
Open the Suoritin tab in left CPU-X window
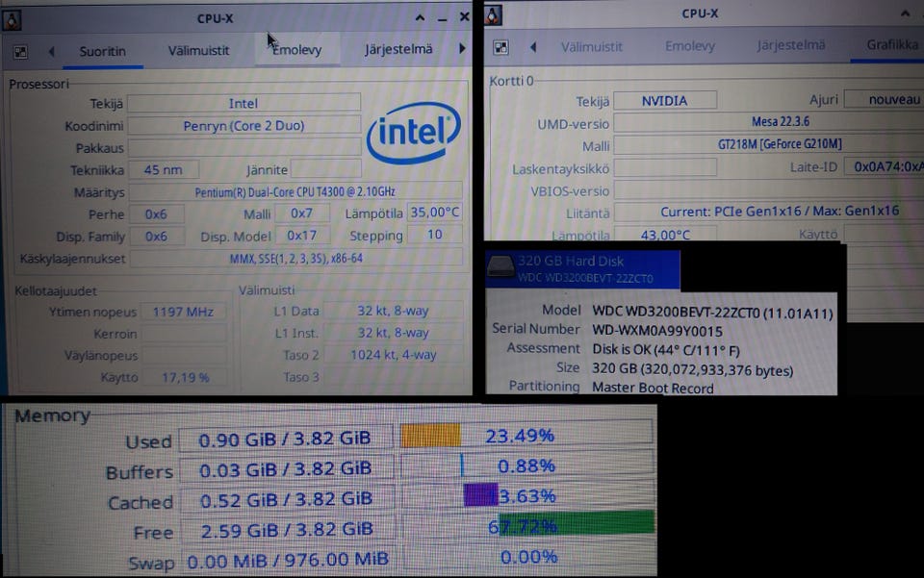tap(103, 51)
